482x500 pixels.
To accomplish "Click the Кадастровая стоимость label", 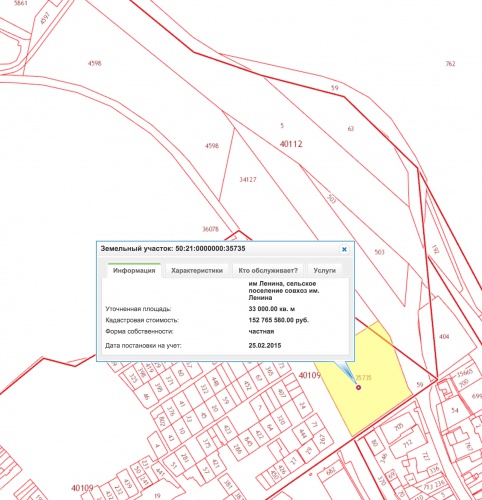I will click(142, 320).
